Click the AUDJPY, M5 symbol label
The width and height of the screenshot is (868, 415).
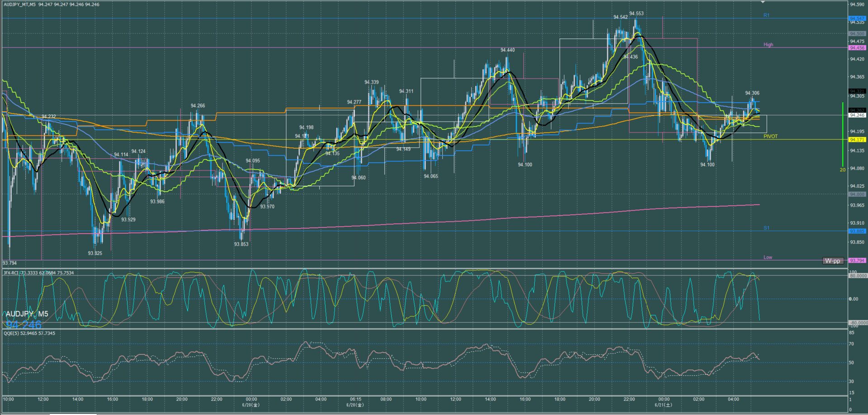pos(27,314)
